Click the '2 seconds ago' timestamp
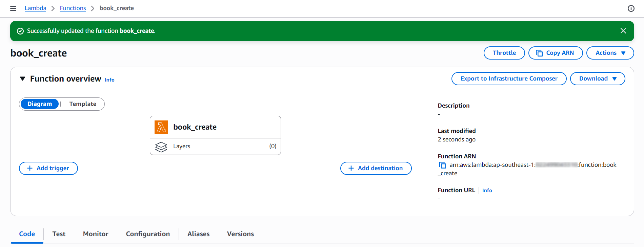 [x=457, y=139]
